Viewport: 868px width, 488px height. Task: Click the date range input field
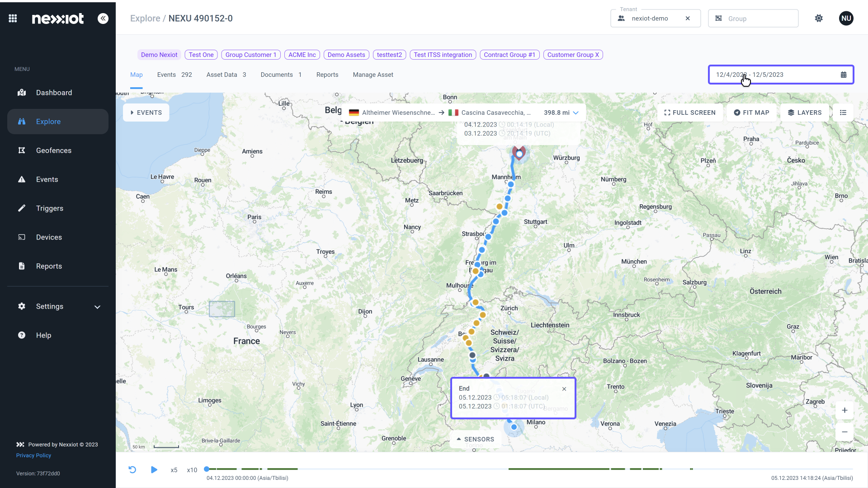[781, 75]
